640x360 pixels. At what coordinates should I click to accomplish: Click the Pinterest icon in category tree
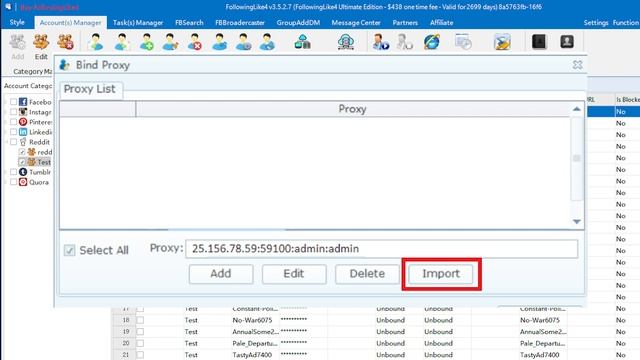(x=23, y=122)
